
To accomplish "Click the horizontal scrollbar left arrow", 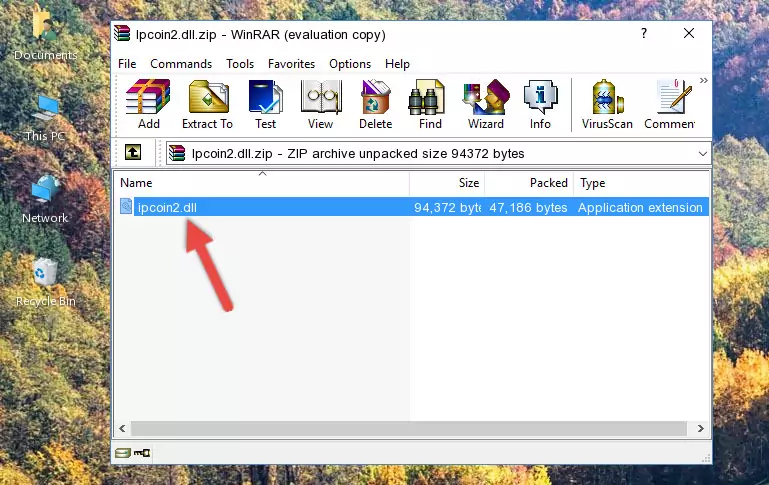I will (x=122, y=429).
